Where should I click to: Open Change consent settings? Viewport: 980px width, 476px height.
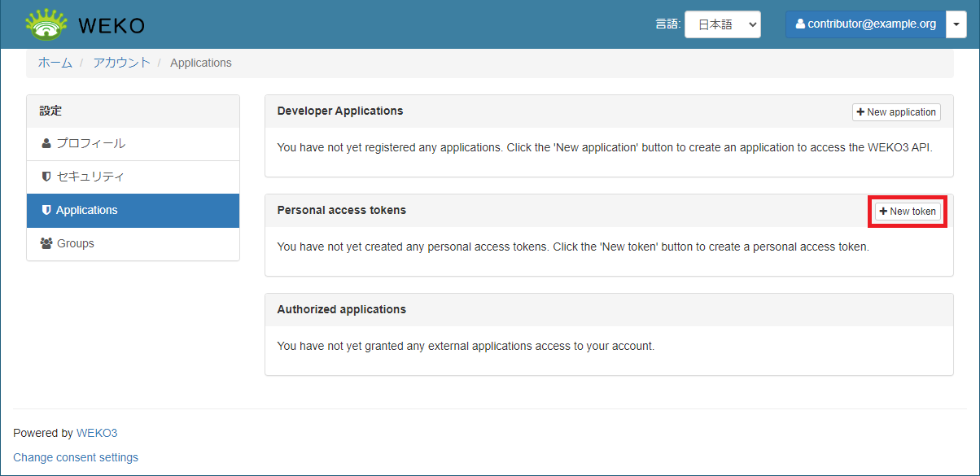(76, 457)
